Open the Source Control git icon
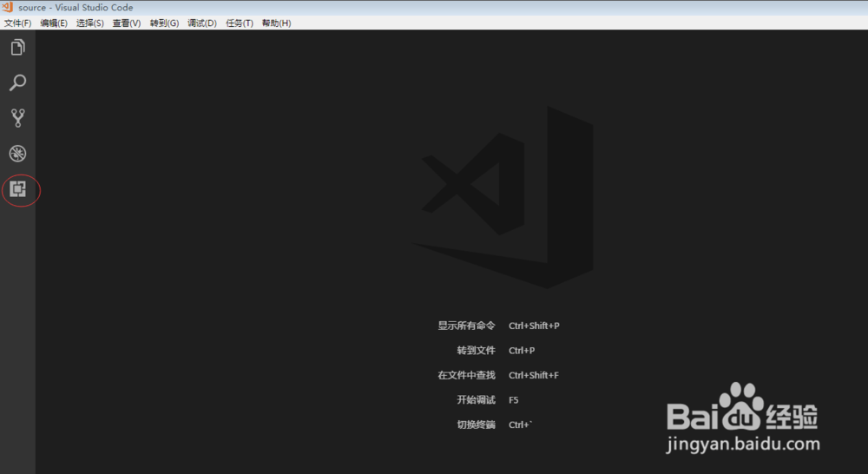 [x=17, y=118]
